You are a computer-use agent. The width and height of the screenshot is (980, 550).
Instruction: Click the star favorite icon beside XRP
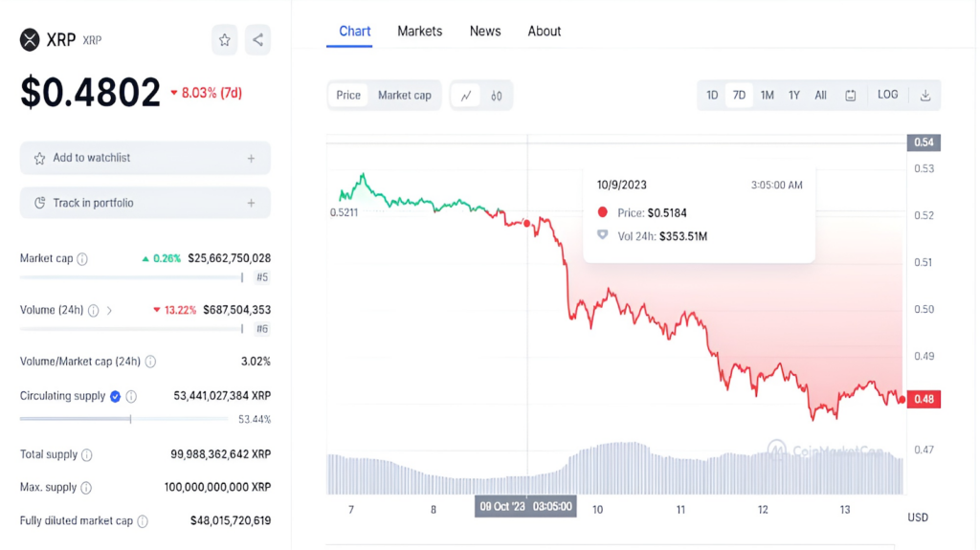[224, 40]
